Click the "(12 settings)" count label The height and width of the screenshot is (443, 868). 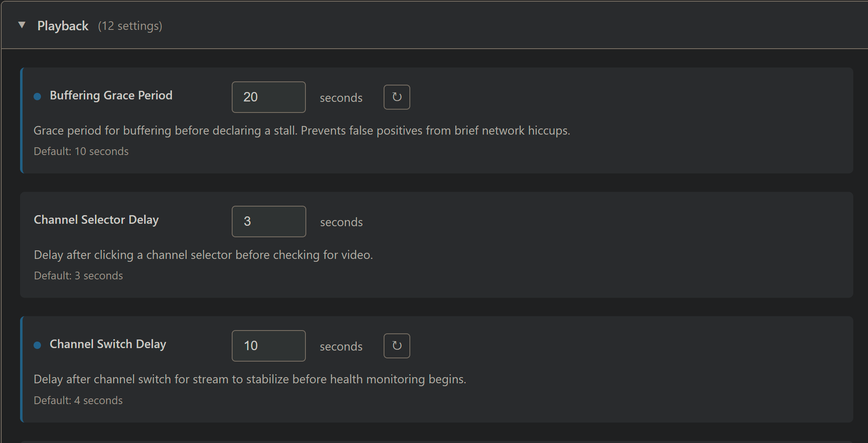click(x=130, y=26)
